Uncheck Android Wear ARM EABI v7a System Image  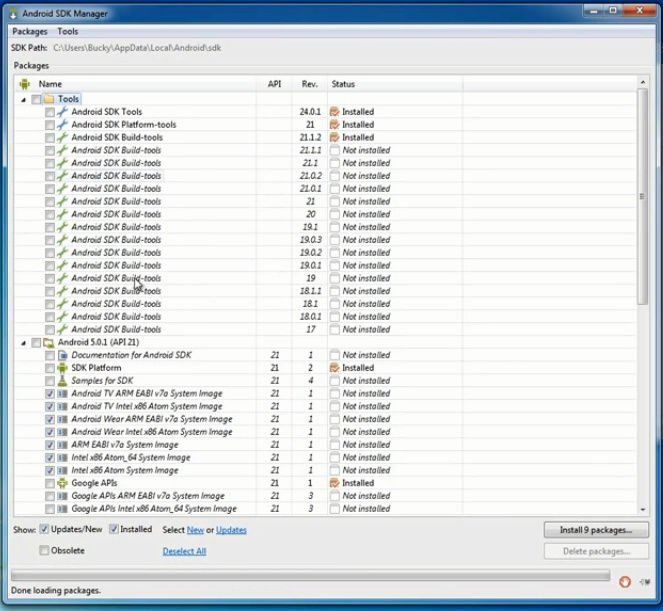(50, 419)
